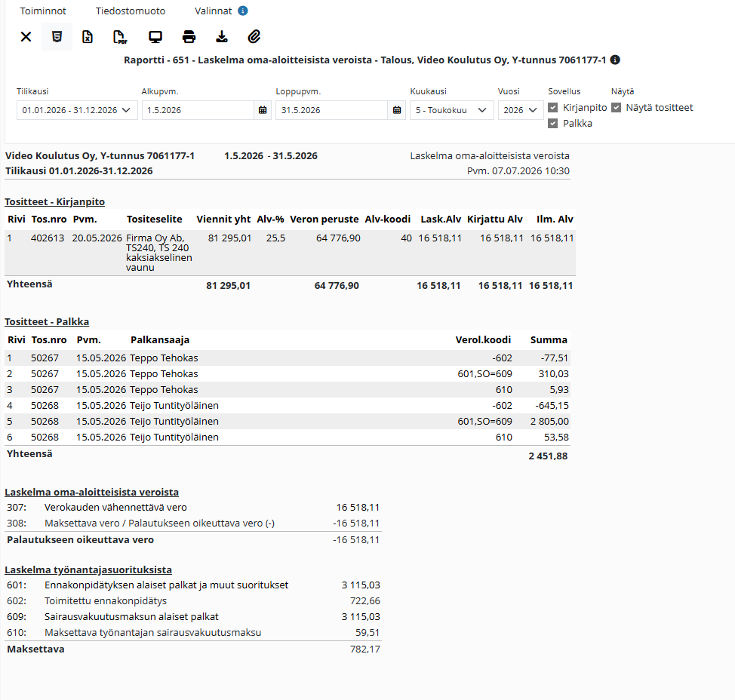Click the Loppupvm. date field 31.5.2026
Viewport: 735px width, 700px height.
tap(332, 110)
